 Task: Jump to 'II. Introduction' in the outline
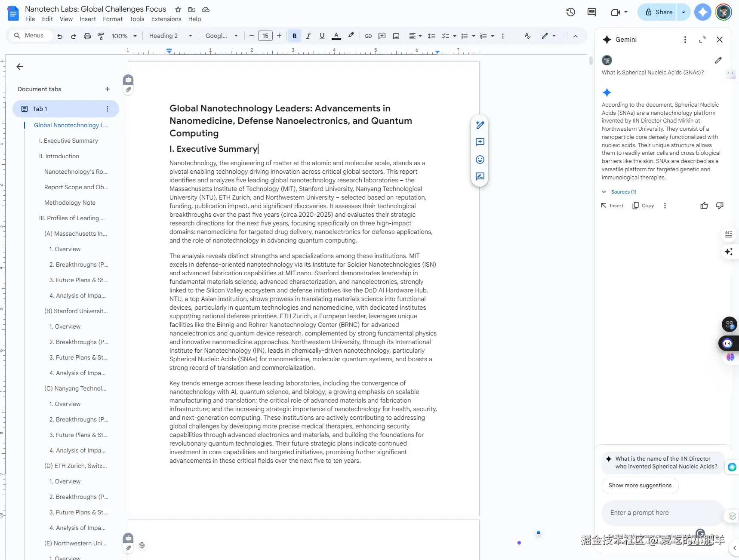[59, 156]
